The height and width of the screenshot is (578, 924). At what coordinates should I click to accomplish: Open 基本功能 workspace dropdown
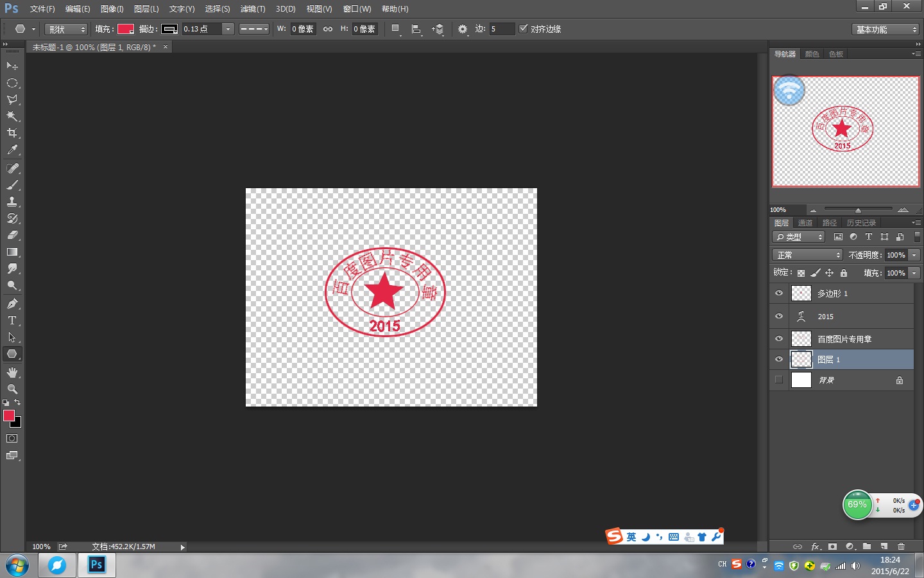(886, 30)
